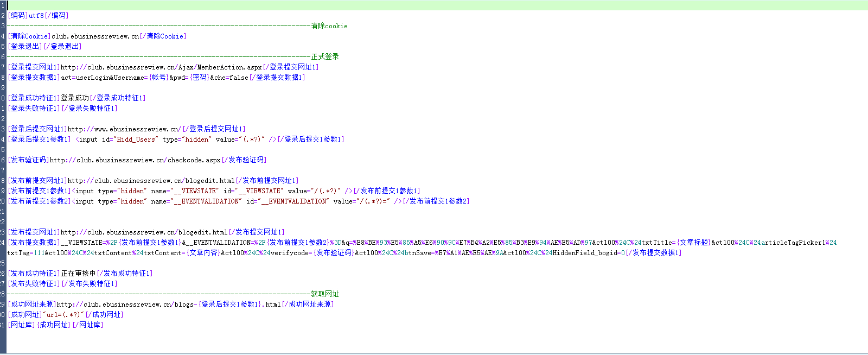This screenshot has width=868, height=355.
Task: Click the green 清除cookie section comment
Action: tap(329, 26)
